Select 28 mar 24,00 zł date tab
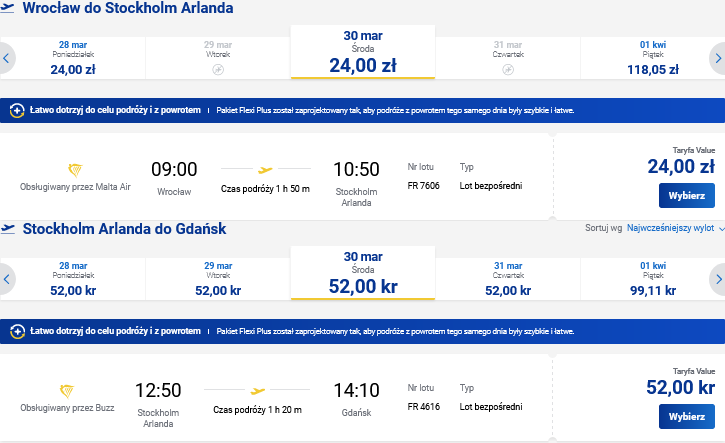Viewport: 725px width, 443px height. (73, 58)
